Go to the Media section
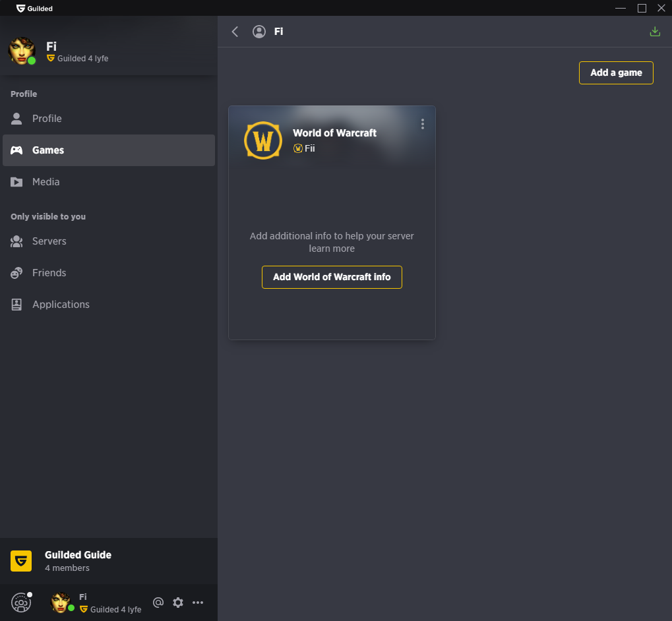The image size is (672, 621). pyautogui.click(x=109, y=182)
